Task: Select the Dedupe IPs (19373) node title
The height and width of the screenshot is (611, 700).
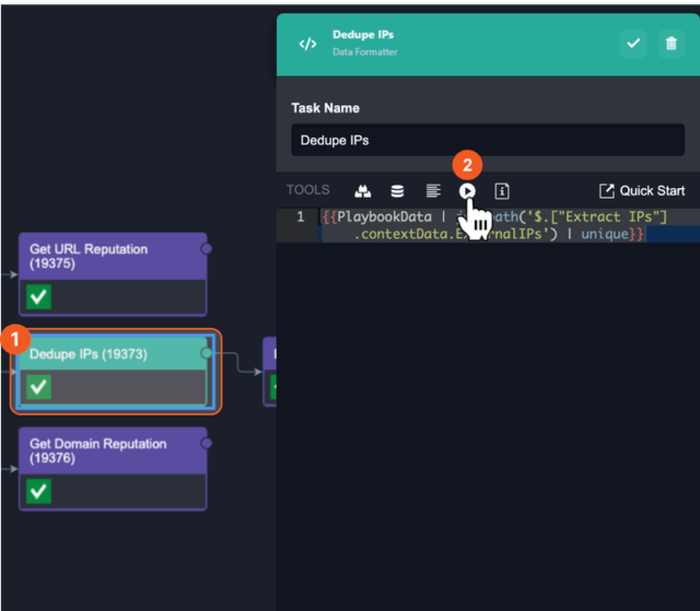Action: [88, 354]
